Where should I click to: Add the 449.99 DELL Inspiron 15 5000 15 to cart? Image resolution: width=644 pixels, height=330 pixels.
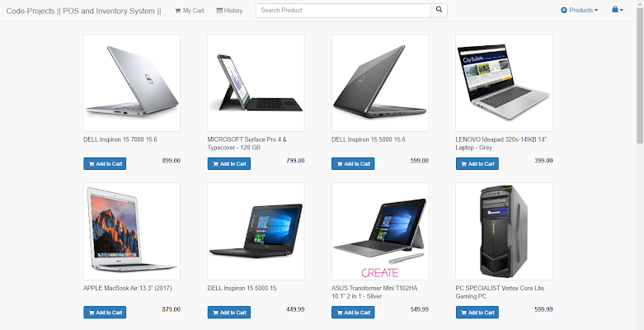228,313
